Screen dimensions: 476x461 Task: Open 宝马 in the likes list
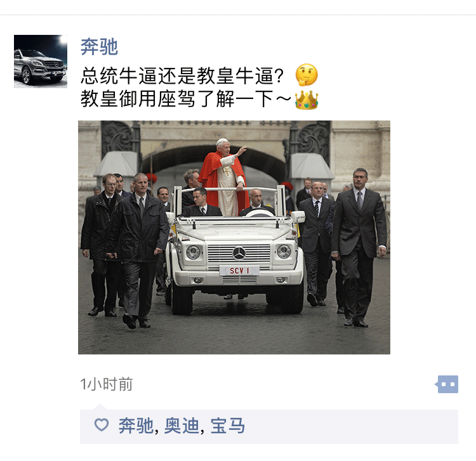[227, 425]
